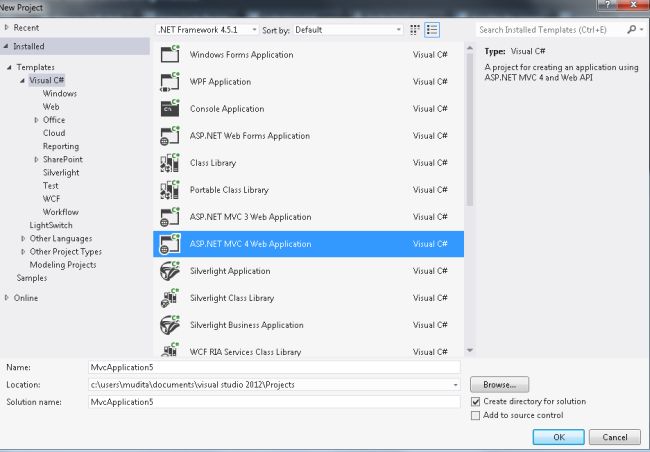This screenshot has width=650, height=452.
Task: Select the WCF category
Action: [51, 199]
